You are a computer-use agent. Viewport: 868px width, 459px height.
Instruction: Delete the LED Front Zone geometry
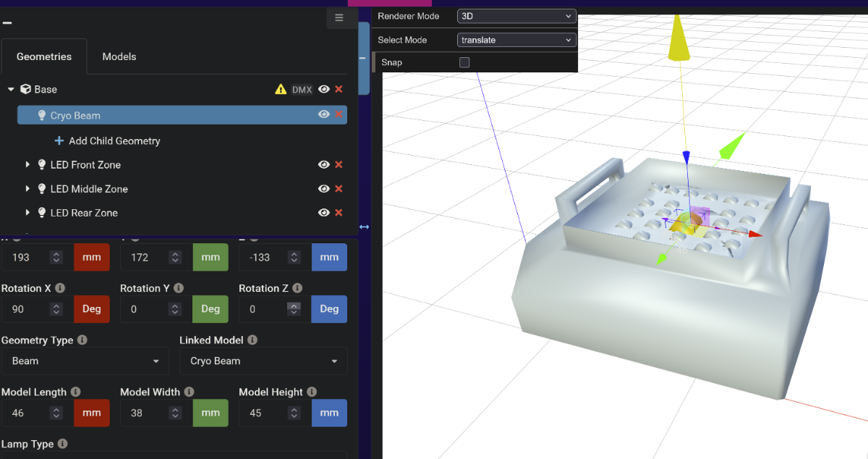(339, 164)
